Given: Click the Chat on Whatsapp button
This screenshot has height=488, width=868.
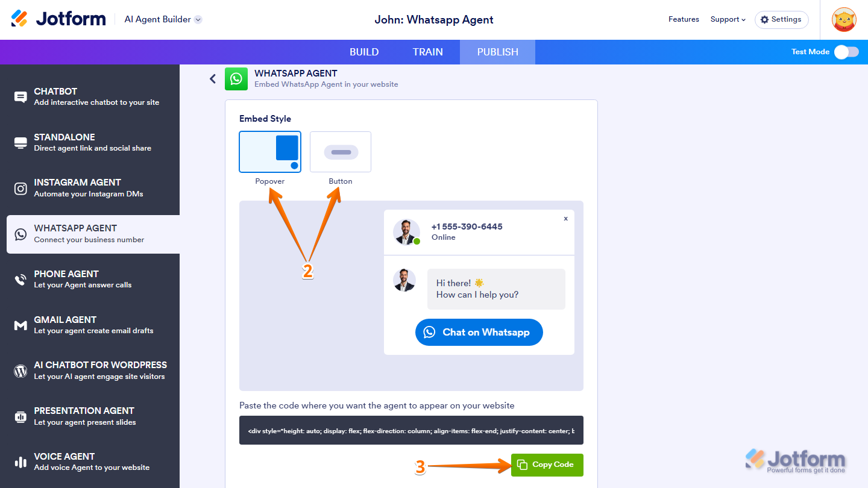Looking at the screenshot, I should tap(479, 332).
